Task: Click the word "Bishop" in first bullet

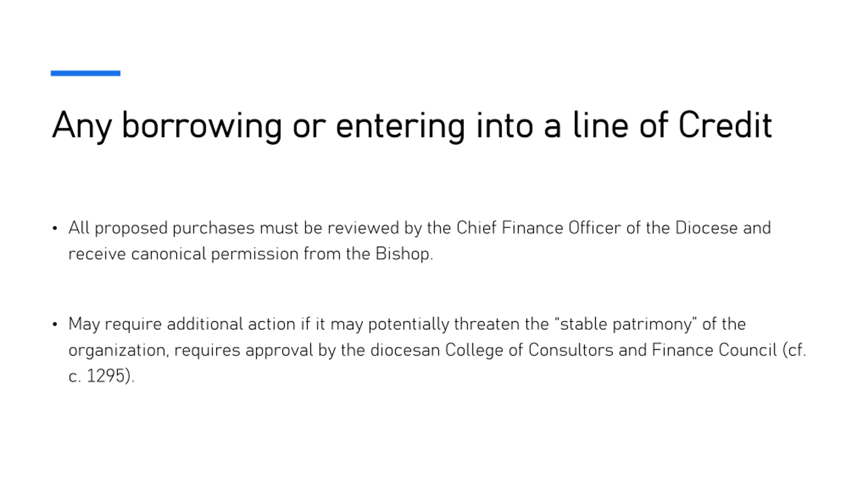Action: [403, 254]
